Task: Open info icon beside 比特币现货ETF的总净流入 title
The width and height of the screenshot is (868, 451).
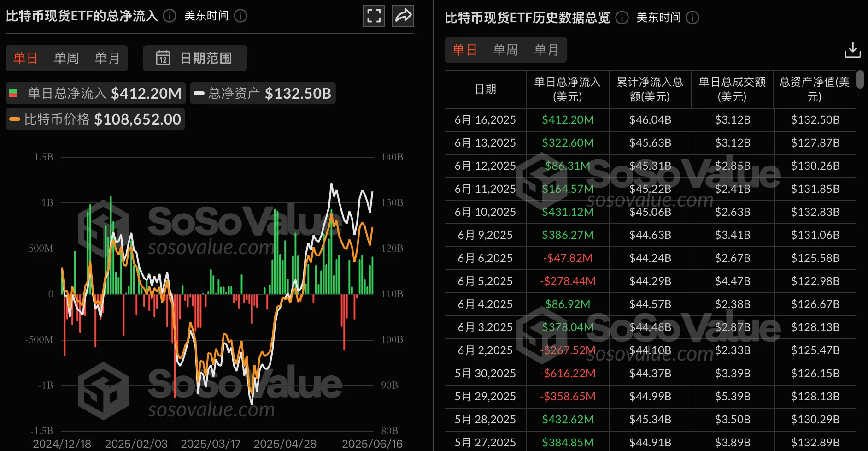Action: pyautogui.click(x=170, y=16)
